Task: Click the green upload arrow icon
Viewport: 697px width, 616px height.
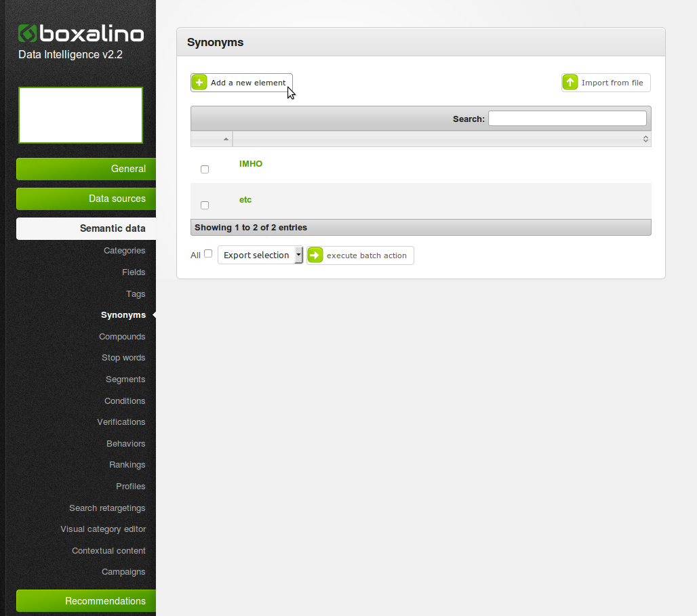Action: click(x=570, y=82)
